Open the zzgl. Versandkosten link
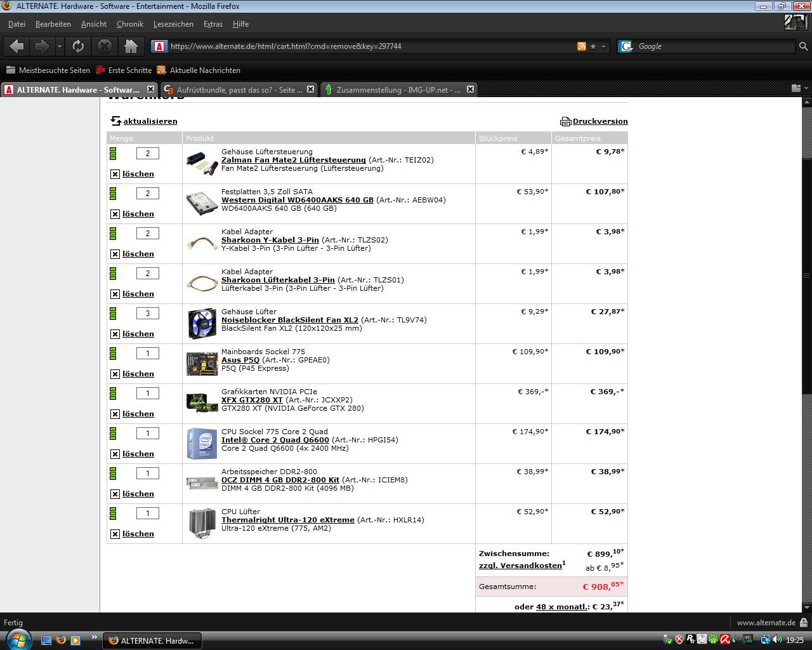 coord(520,566)
